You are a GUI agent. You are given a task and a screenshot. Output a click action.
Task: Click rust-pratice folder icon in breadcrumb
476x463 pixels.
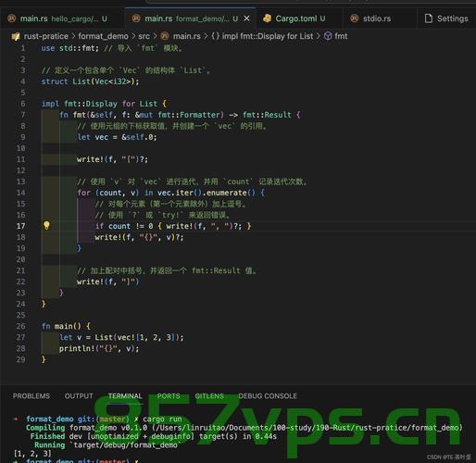click(x=16, y=36)
